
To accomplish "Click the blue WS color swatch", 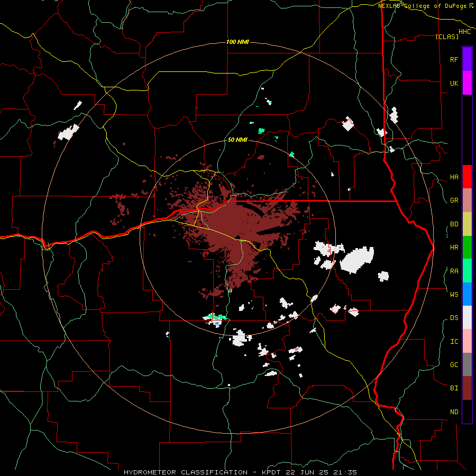I will [467, 294].
